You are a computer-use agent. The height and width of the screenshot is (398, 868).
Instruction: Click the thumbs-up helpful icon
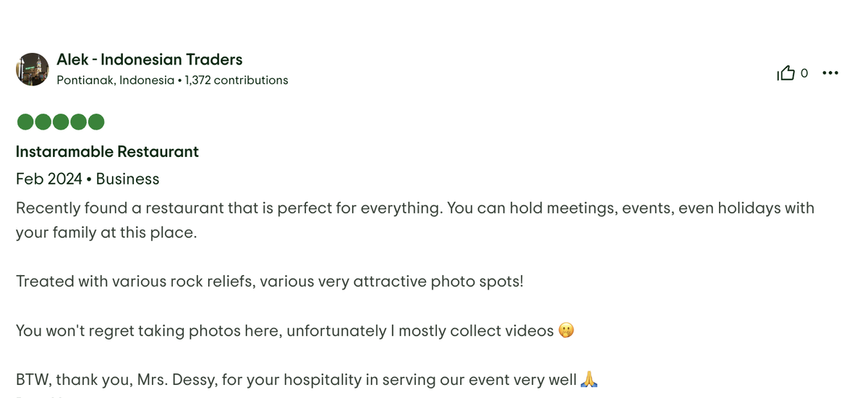point(786,73)
